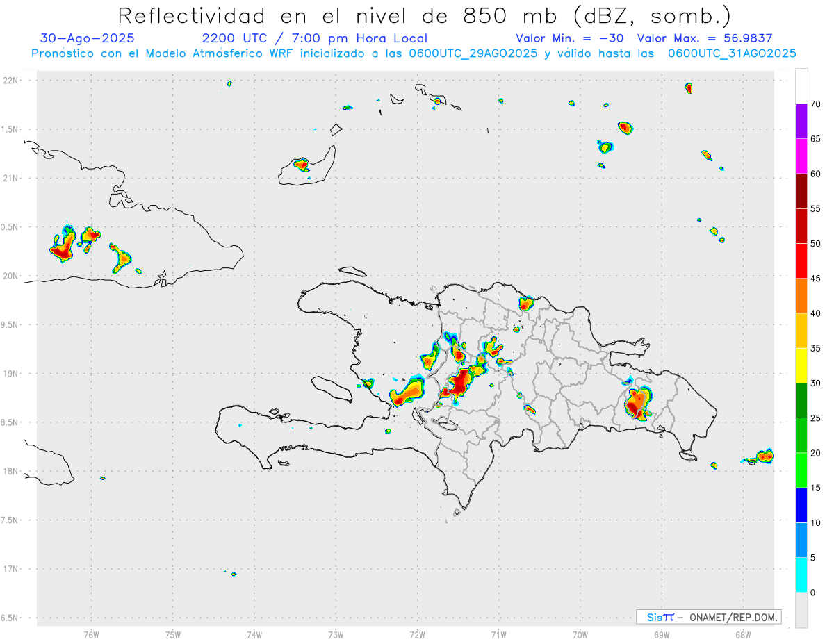Click the '17N' latitude label
The width and height of the screenshot is (834, 644).
click(12, 569)
